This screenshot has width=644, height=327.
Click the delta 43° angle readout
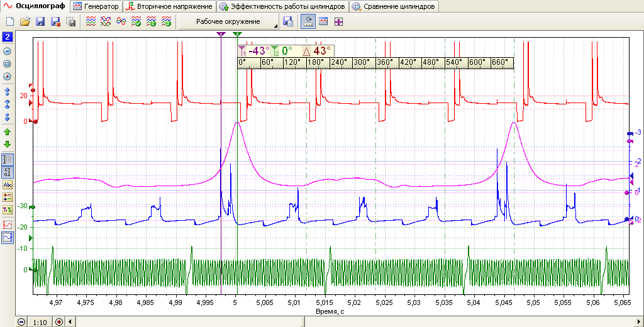[316, 51]
